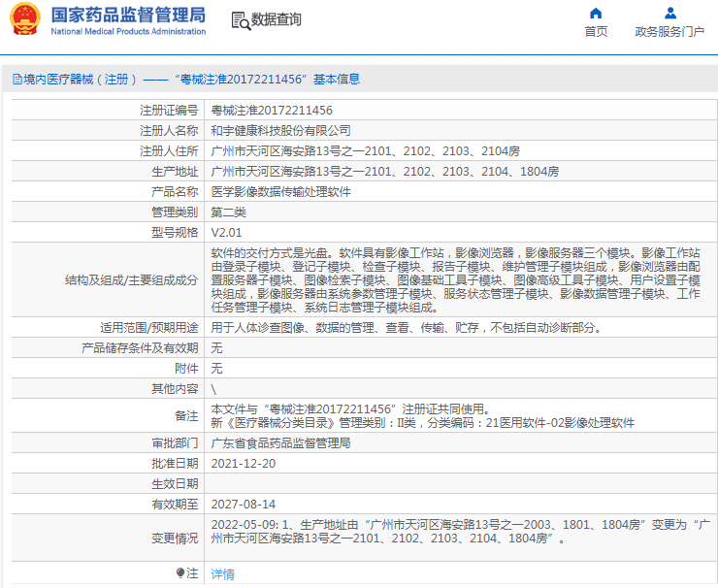Image resolution: width=718 pixels, height=588 pixels.
Task: Open the 数据查询 section label
Action: coord(277,19)
